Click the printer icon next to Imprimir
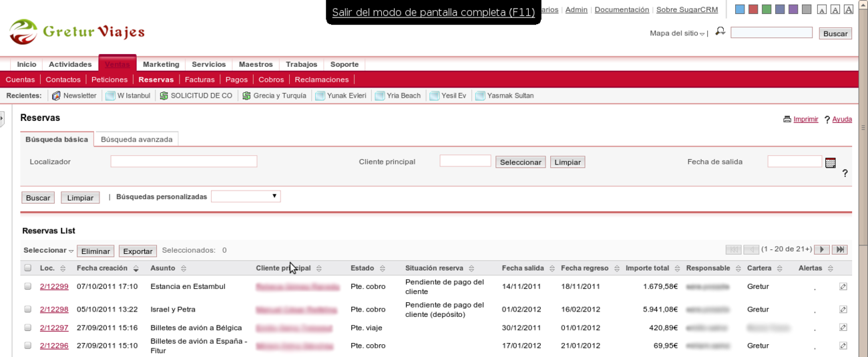868x357 pixels. point(787,120)
